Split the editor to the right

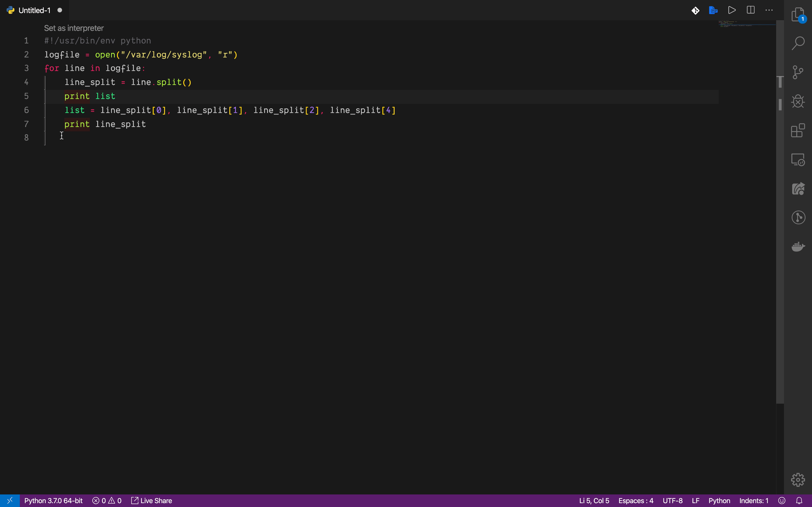point(751,10)
